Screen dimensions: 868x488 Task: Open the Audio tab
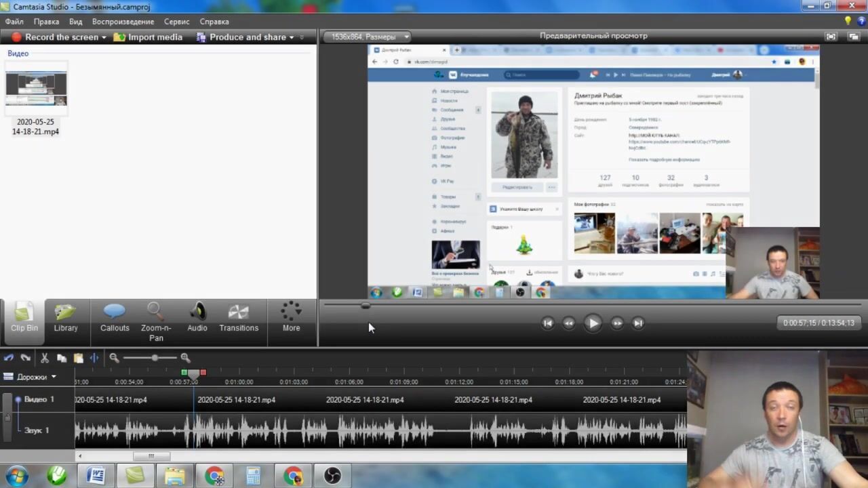tap(197, 319)
